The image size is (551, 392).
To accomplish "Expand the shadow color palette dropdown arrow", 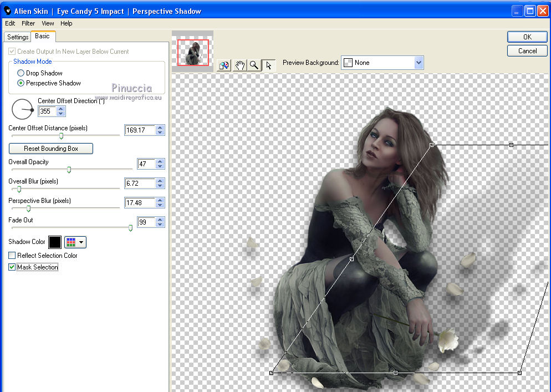I will [x=82, y=242].
